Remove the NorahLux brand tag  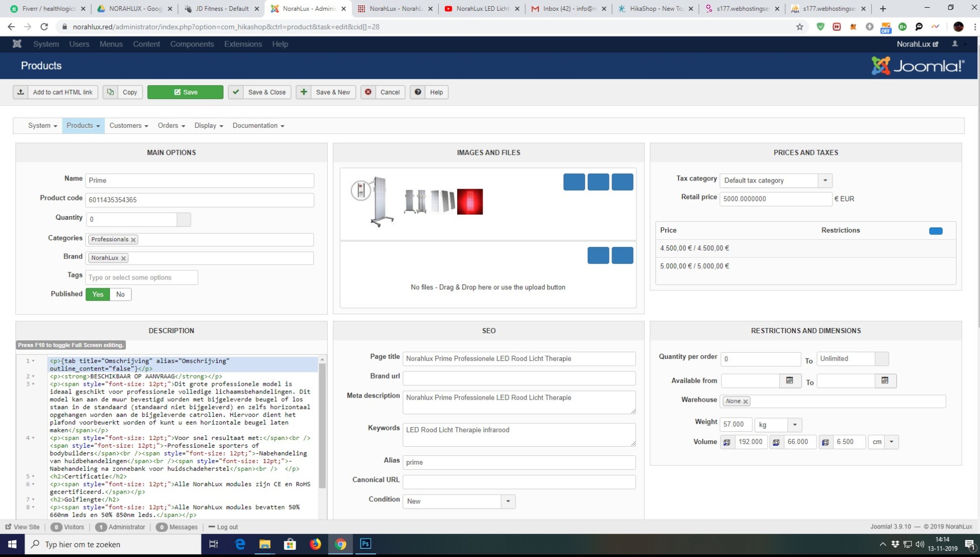(123, 258)
